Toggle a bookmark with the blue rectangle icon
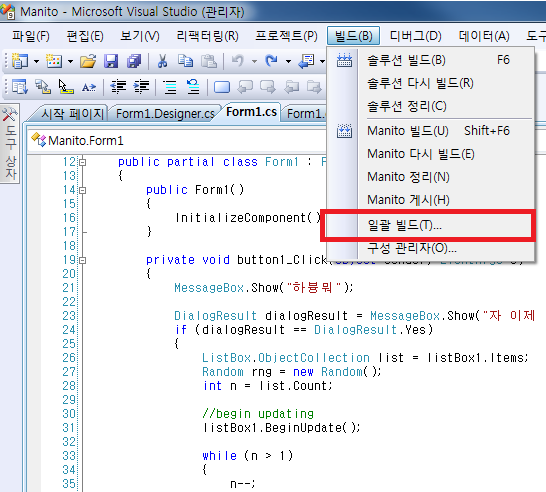This screenshot has width=546, height=492. click(222, 87)
